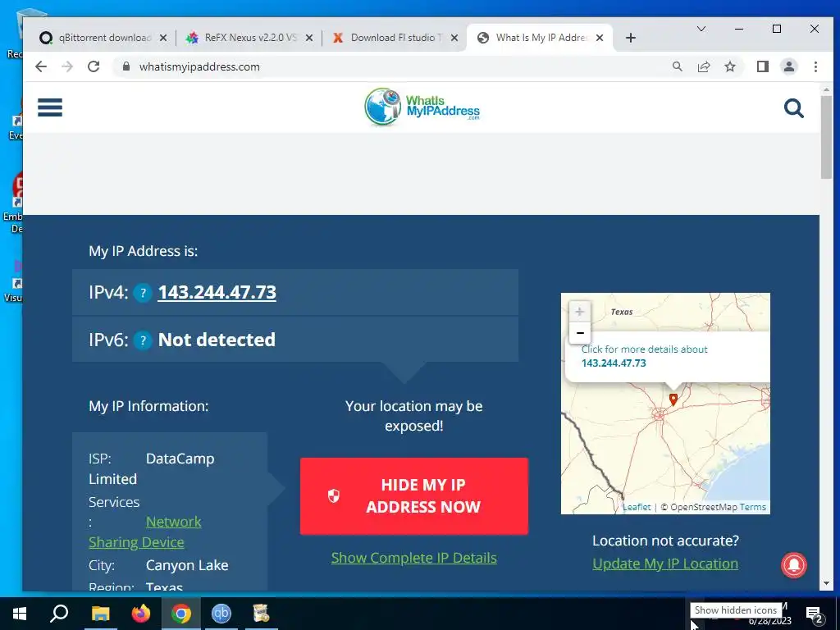
Task: Open the Network Sharing Device link
Action: pyautogui.click(x=145, y=532)
